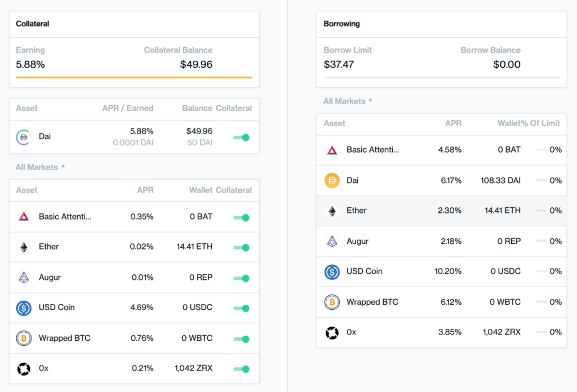Click the Dai icon in supplied Collateral assets
The width and height of the screenshot is (577, 392).
[x=23, y=137]
